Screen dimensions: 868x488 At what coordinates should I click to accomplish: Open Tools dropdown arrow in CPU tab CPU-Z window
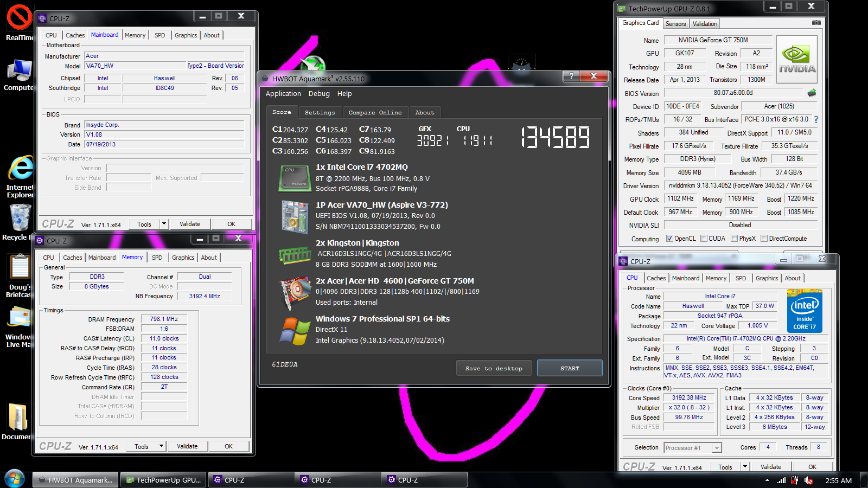tap(745, 467)
